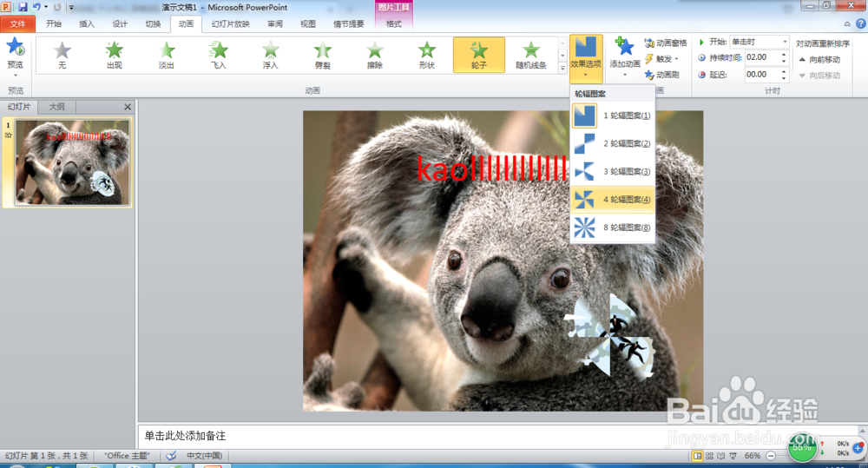This screenshot has height=468, width=868.
Task: Apply the Wipe (擦除) animation
Action: coord(375,55)
